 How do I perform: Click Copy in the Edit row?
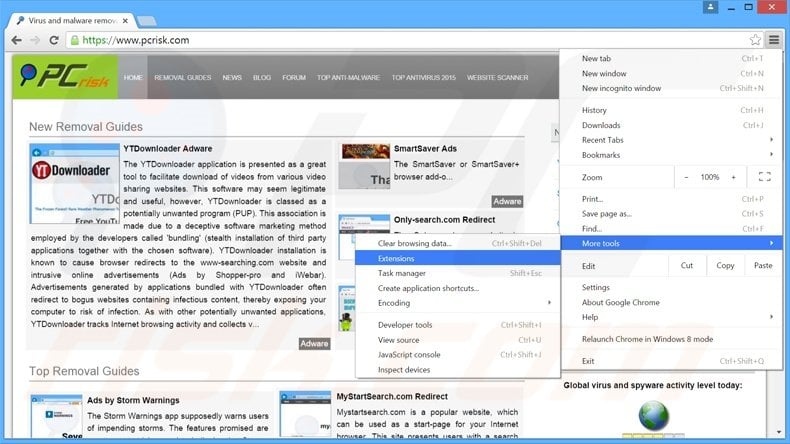coord(725,266)
